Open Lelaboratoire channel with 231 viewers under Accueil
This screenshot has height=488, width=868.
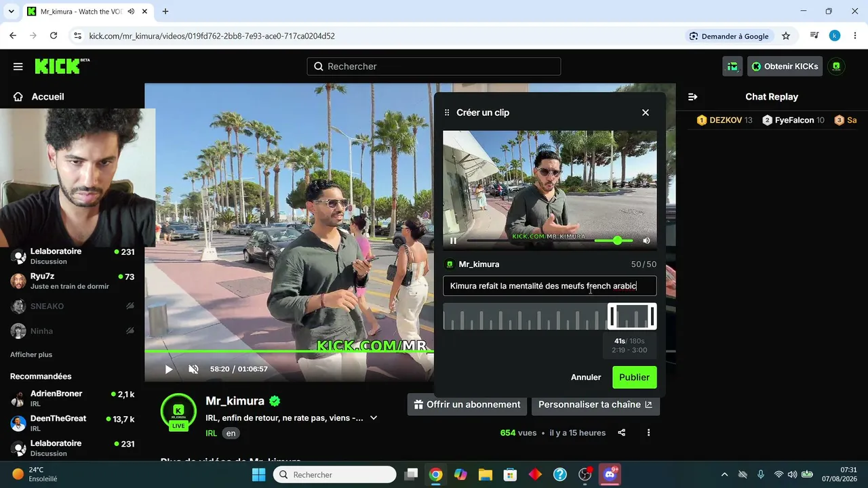pos(73,256)
